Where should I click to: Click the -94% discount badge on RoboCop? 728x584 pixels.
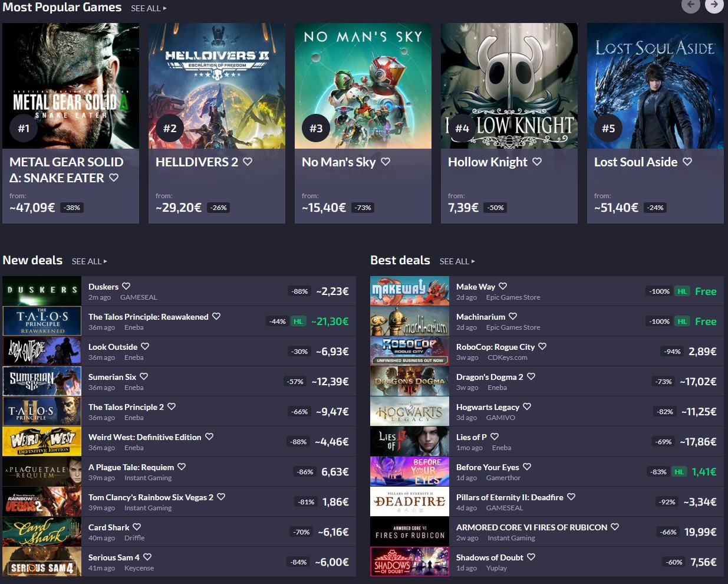[x=673, y=352]
